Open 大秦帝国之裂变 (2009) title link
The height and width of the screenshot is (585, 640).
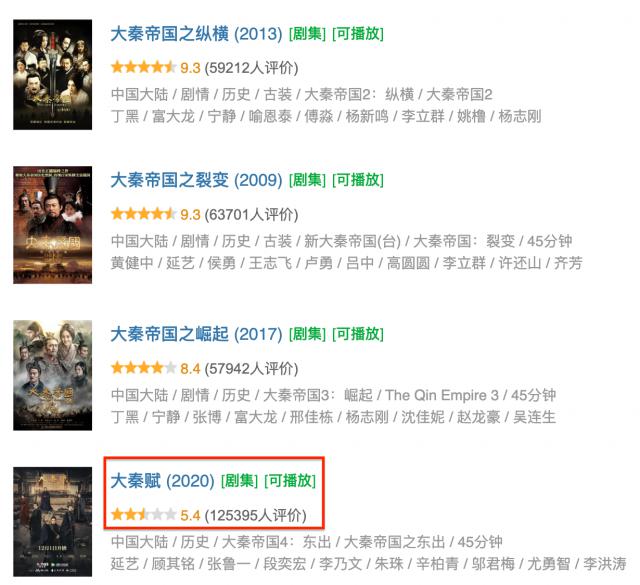tap(196, 180)
